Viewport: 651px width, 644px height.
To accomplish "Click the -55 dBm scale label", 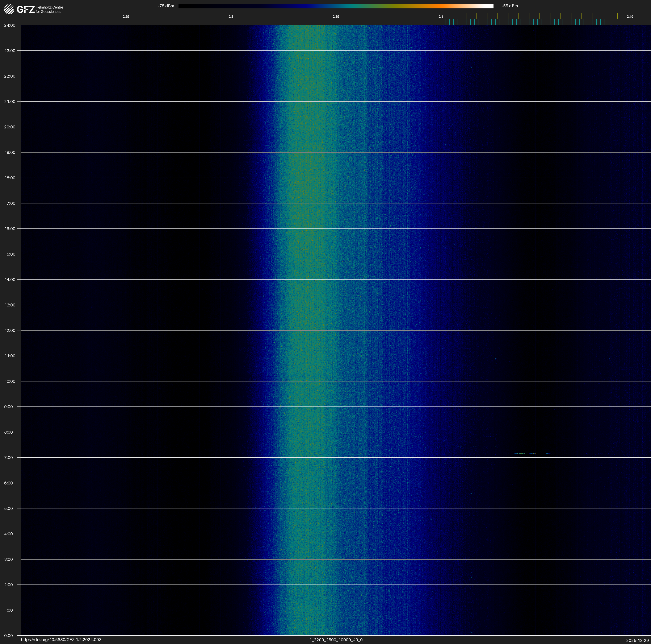I will (x=510, y=6).
